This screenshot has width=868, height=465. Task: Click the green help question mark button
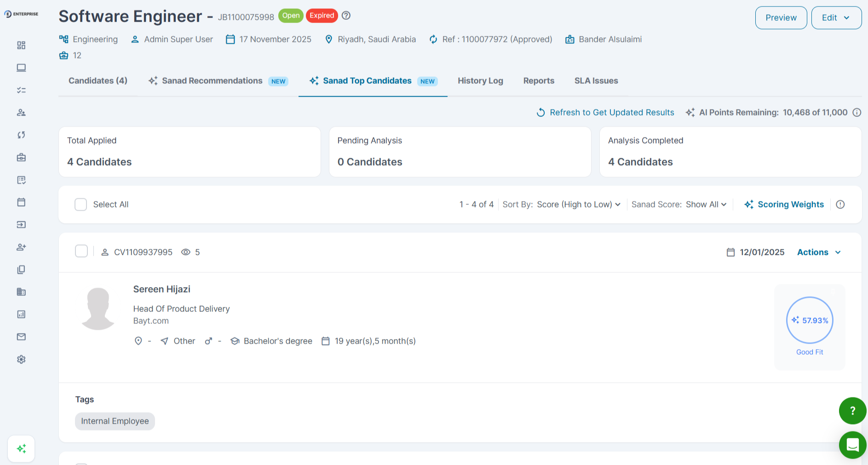[x=852, y=411]
